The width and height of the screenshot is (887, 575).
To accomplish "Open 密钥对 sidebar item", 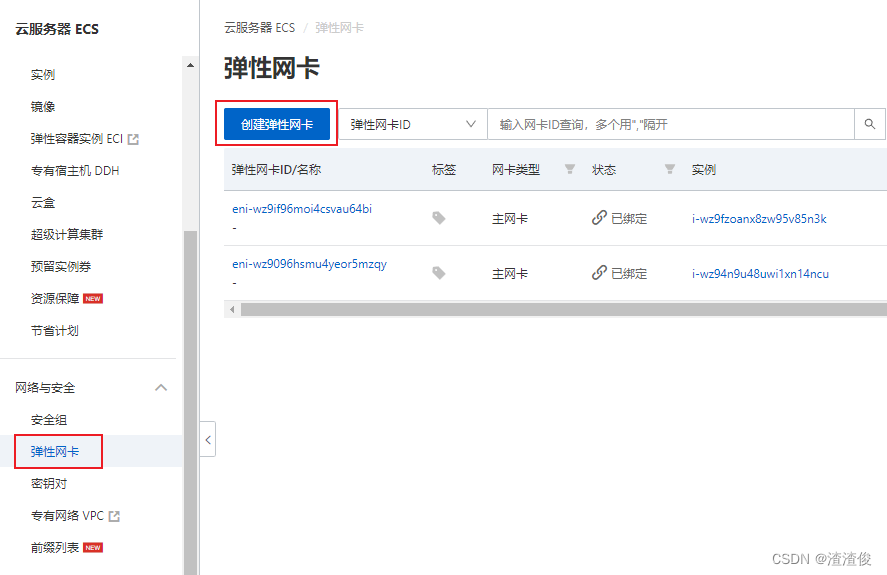I will pos(49,484).
